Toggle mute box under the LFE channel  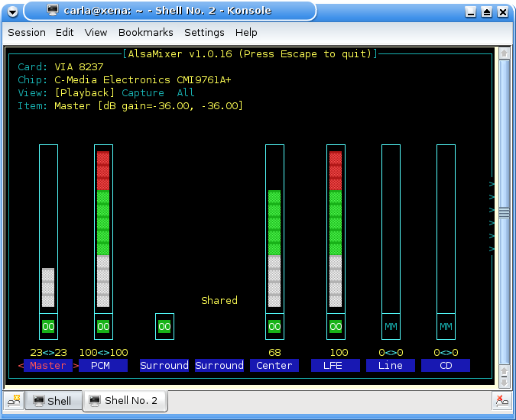(336, 326)
